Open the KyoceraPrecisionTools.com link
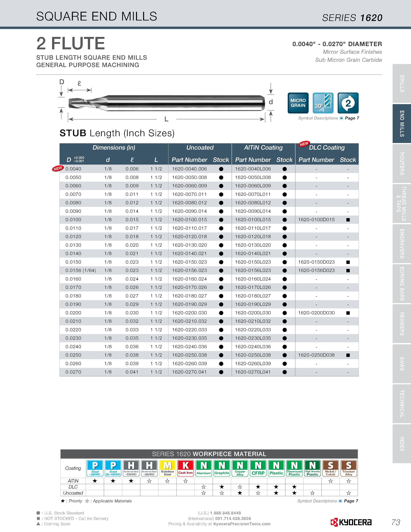411x532 pixels. [x=242, y=524]
